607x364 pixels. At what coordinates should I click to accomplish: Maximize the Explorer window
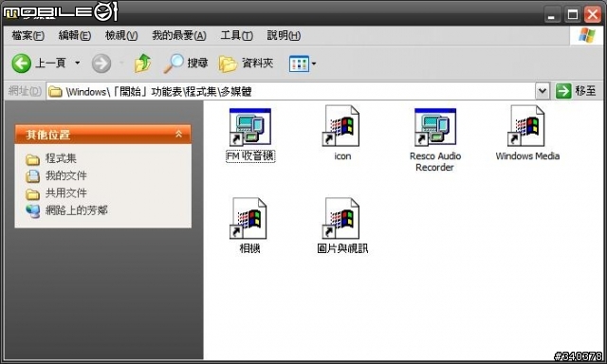pyautogui.click(x=572, y=14)
